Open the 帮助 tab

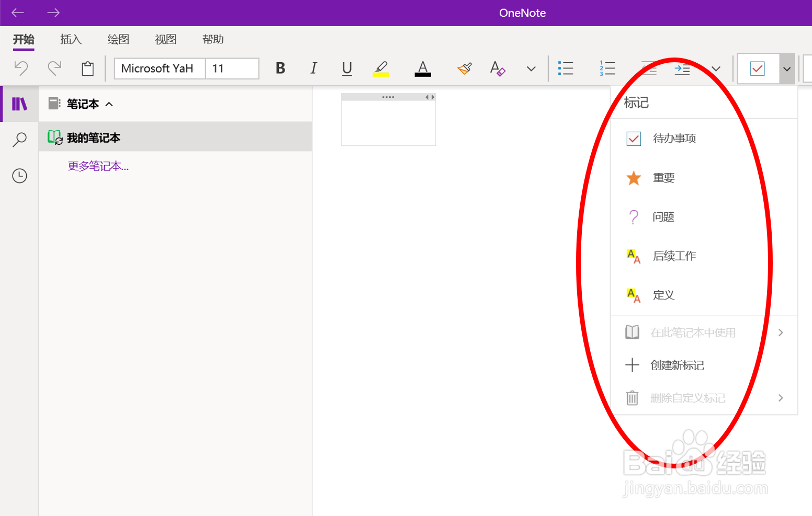[213, 40]
